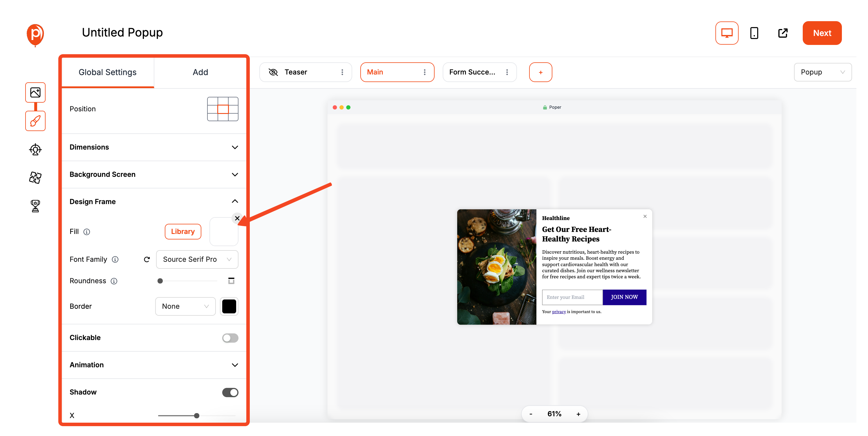Toggle the Clickable switch
Image resolution: width=868 pixels, height=436 pixels.
click(x=230, y=338)
